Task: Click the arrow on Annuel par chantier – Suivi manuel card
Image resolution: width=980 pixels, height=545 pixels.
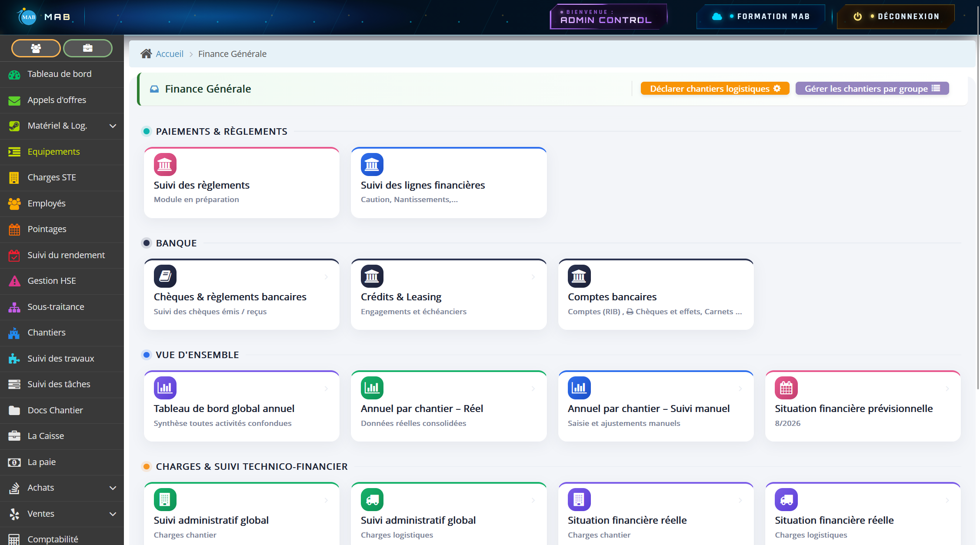Action: point(740,389)
